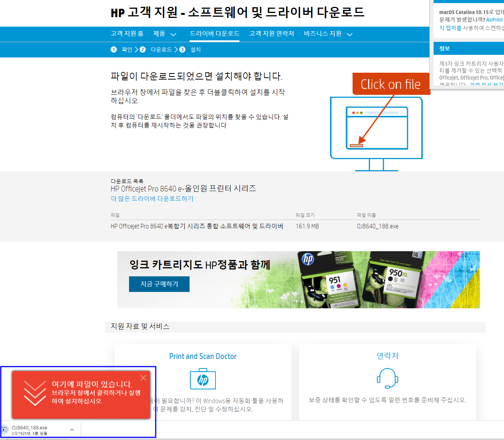The width and height of the screenshot is (504, 440).
Task: Click the OJ8640_188.exe file name in table
Action: (x=378, y=226)
